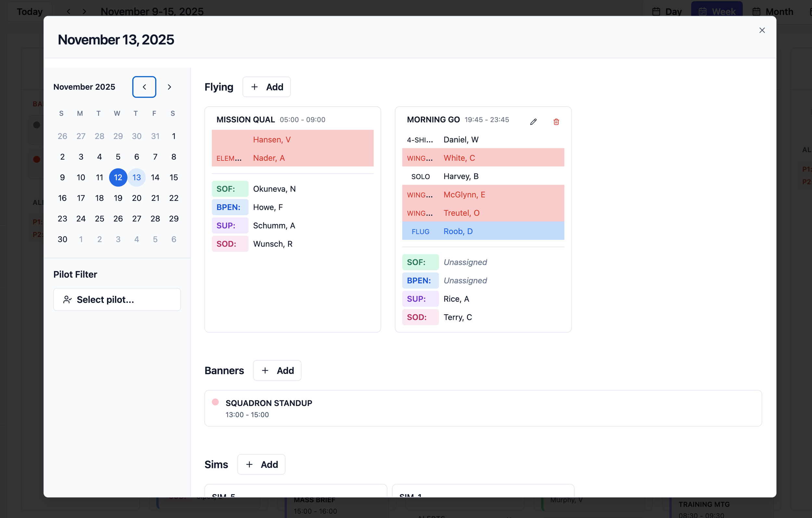Viewport: 812px width, 518px height.
Task: Add a new Sims entry
Action: (261, 464)
